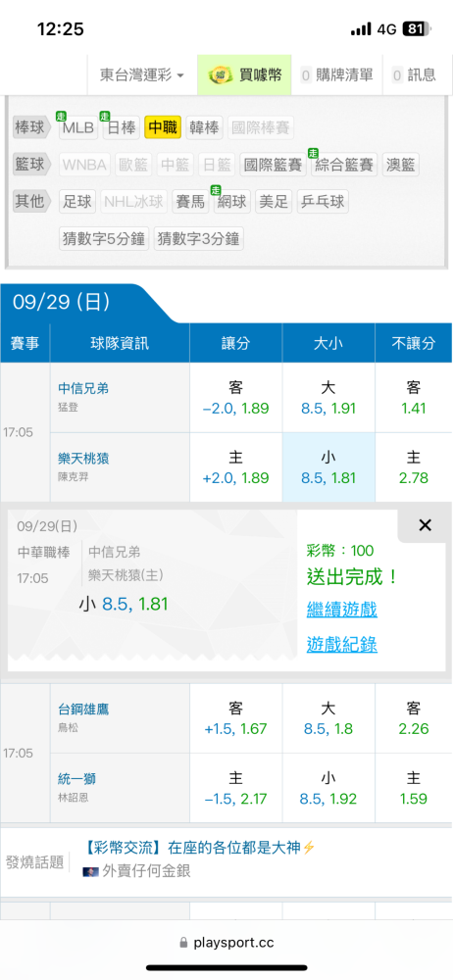Select the MLB league tab
Screen dimensions: 453x980
(x=78, y=128)
